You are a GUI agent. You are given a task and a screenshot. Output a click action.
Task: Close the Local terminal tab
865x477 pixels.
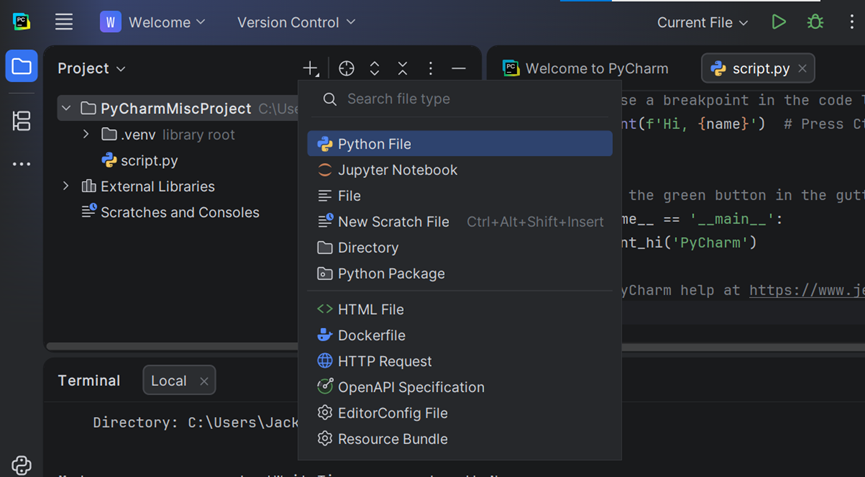point(204,381)
